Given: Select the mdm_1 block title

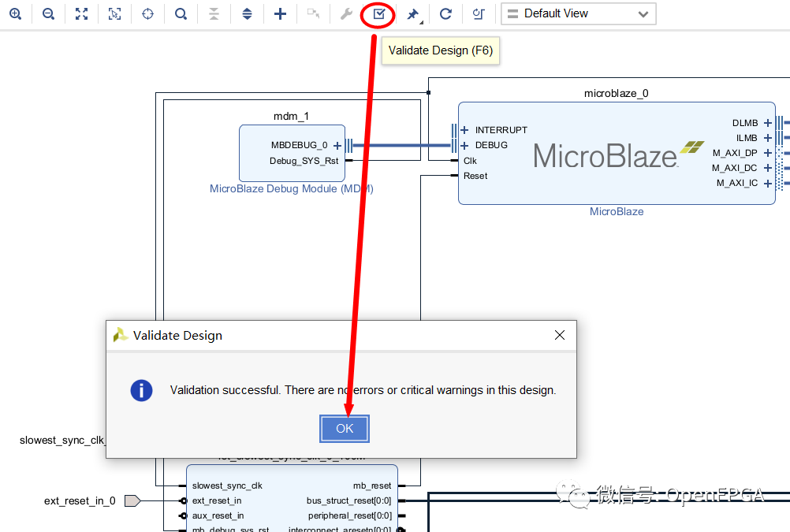Looking at the screenshot, I should [x=291, y=117].
